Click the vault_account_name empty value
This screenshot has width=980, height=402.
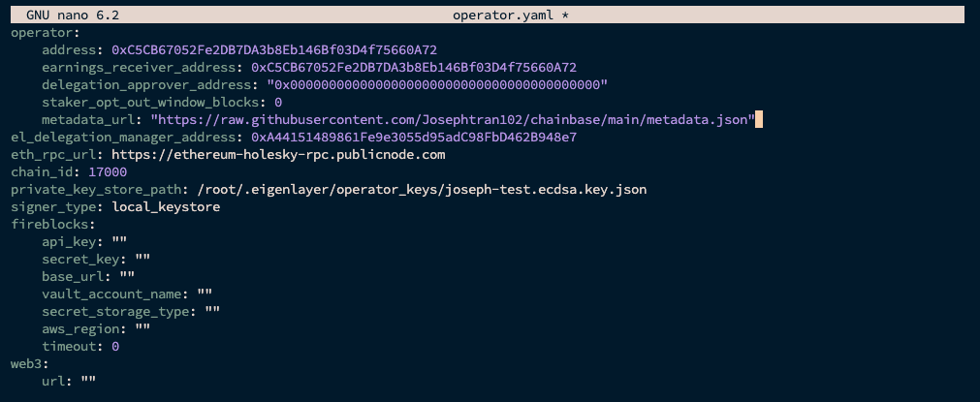coord(205,294)
